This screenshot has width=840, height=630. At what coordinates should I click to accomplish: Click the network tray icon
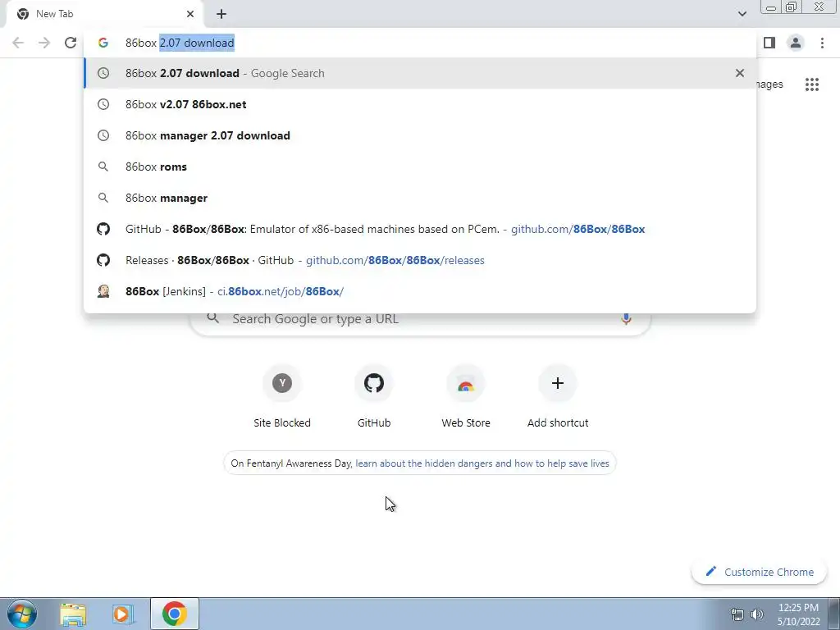pyautogui.click(x=737, y=614)
